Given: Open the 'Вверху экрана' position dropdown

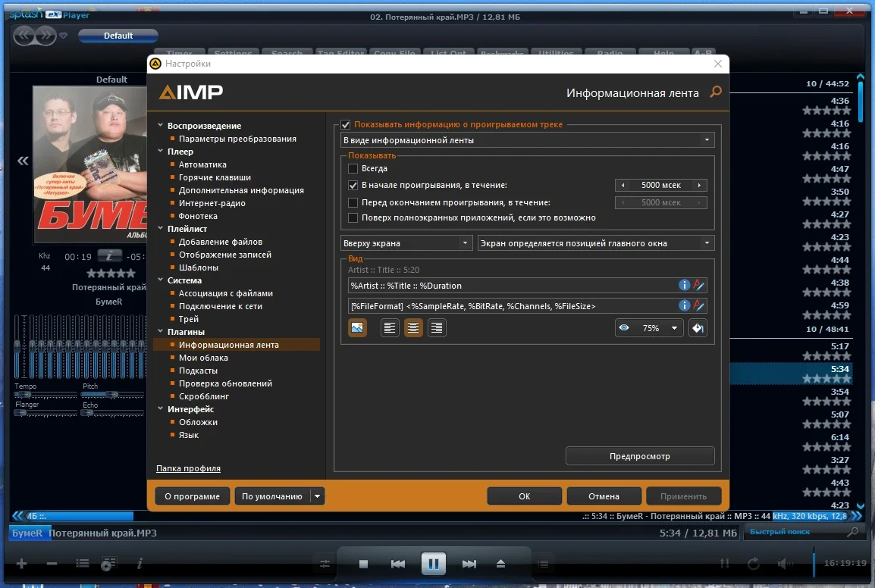Looking at the screenshot, I should click(406, 242).
